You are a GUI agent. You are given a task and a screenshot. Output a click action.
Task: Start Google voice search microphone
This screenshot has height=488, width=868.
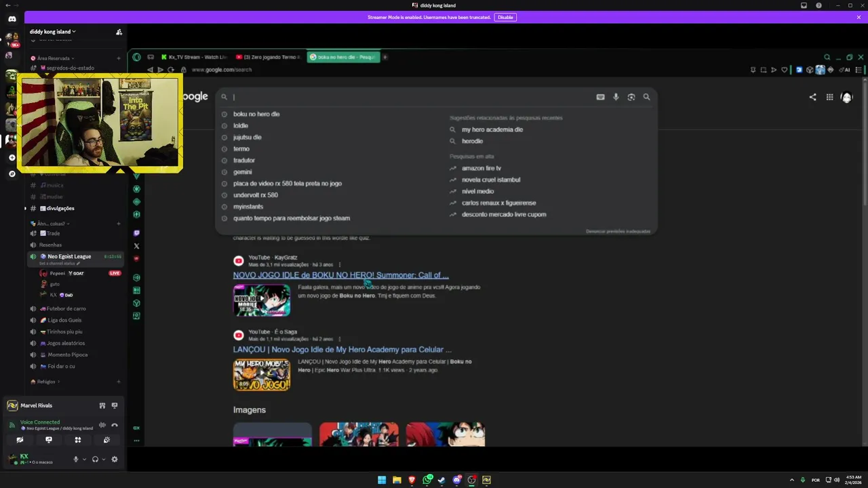[x=616, y=97]
